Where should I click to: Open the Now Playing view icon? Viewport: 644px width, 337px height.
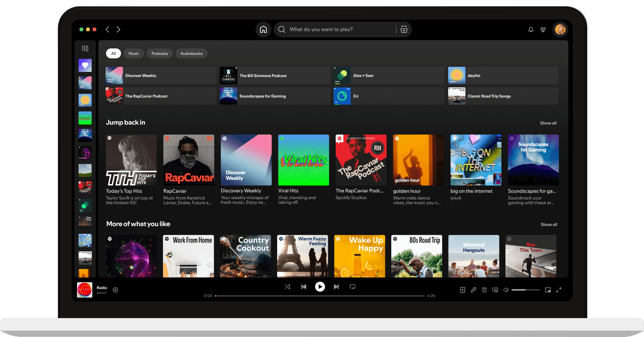point(462,289)
